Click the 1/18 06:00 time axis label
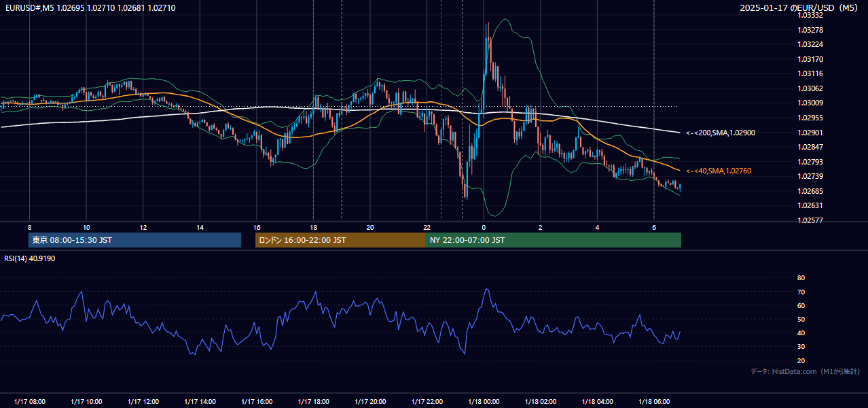868x408 pixels. (653, 402)
